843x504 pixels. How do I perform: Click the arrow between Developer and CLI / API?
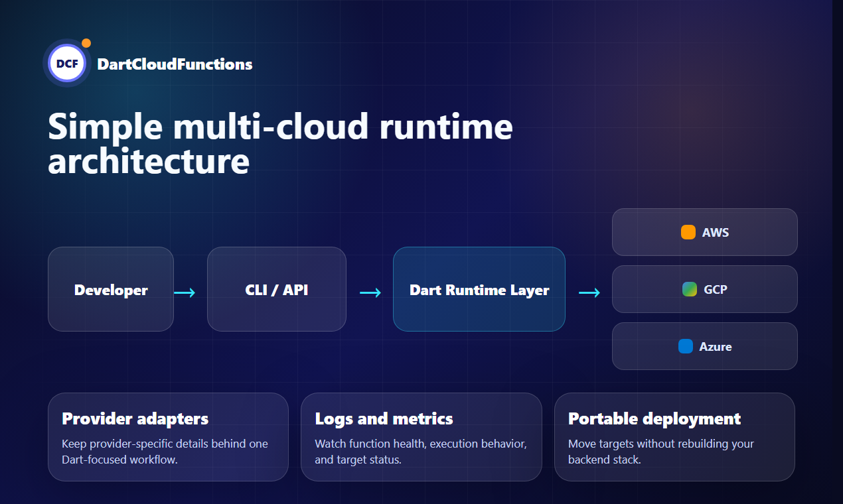pos(185,292)
